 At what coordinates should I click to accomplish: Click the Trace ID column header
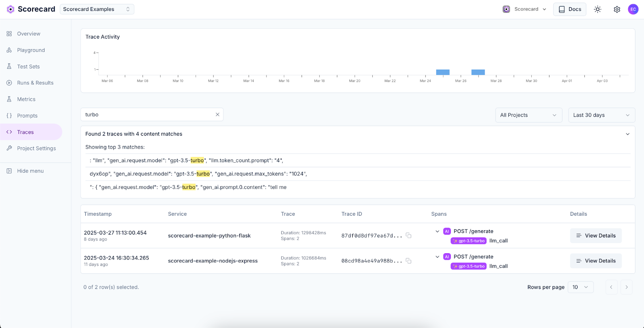(352, 214)
